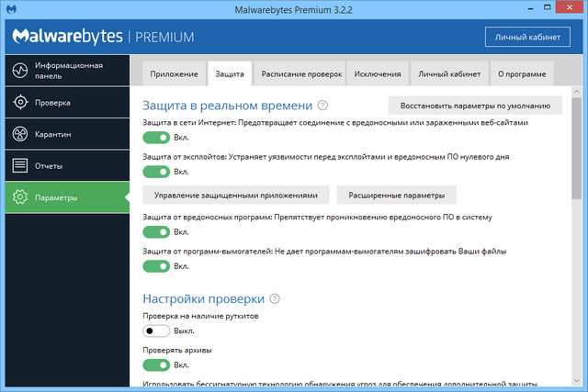The height and width of the screenshot is (392, 588).
Task: Disable Защита от эксплойтов toggle
Action: coord(156,172)
